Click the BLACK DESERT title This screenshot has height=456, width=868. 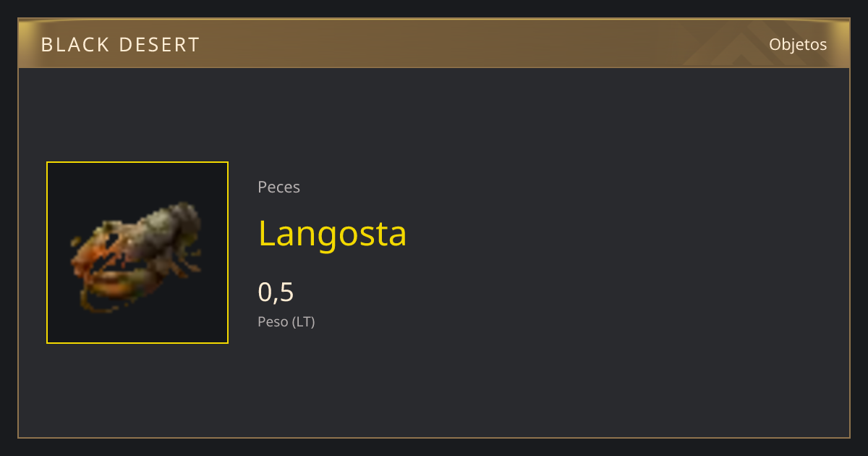pos(120,45)
